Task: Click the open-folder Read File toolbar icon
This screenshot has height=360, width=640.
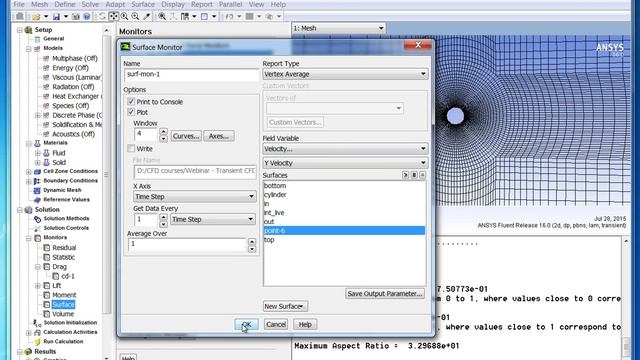Action: (36, 16)
